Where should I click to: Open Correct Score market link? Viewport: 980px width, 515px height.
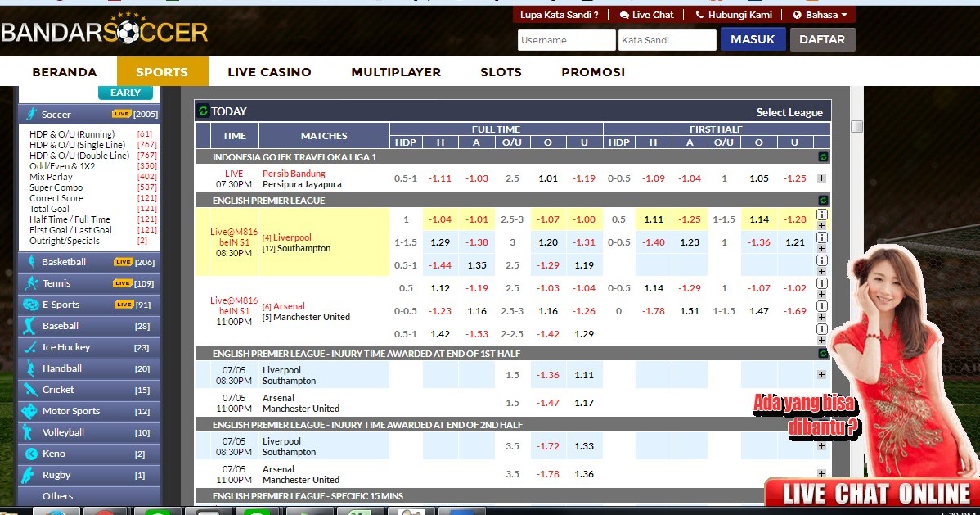56,198
